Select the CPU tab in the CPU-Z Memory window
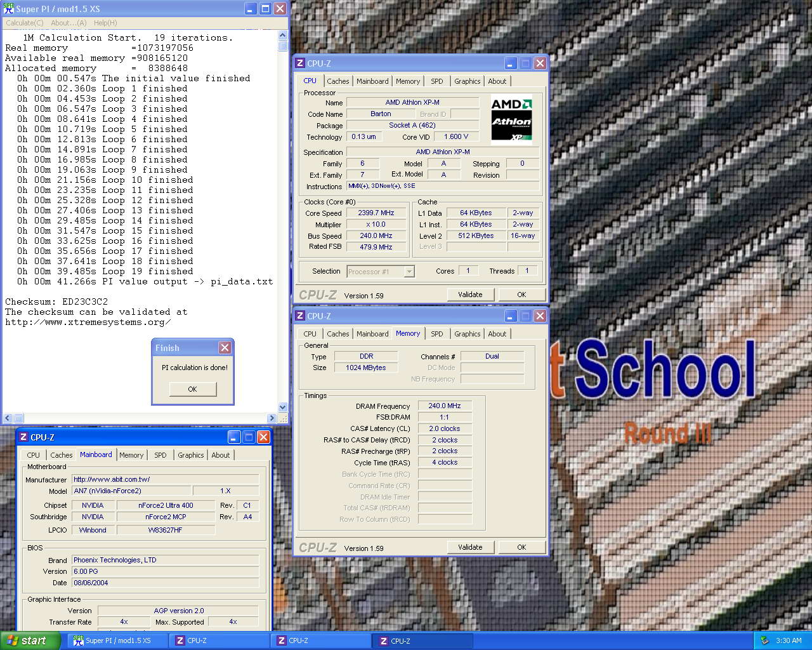The width and height of the screenshot is (812, 650). pyautogui.click(x=310, y=334)
